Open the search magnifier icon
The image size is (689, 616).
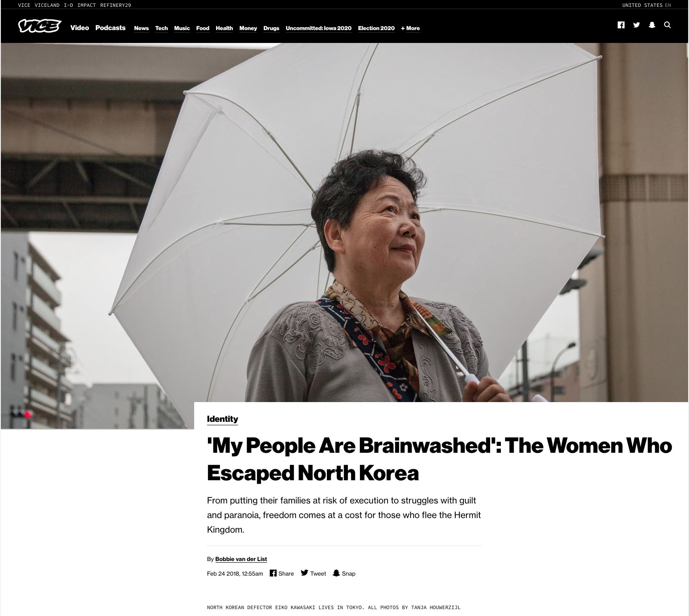coord(668,25)
